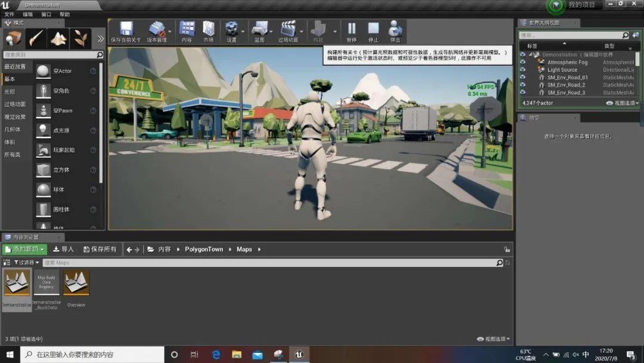Add a new folder in World Outliner

(x=635, y=35)
